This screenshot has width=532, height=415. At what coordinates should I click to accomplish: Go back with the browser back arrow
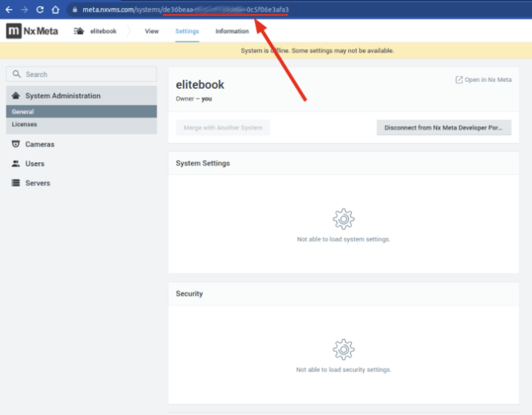pos(9,10)
